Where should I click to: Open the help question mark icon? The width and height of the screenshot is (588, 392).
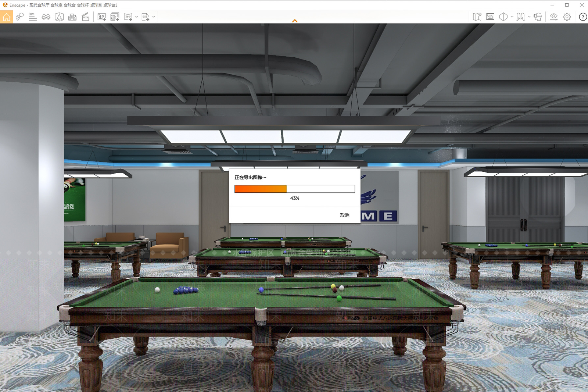(583, 17)
